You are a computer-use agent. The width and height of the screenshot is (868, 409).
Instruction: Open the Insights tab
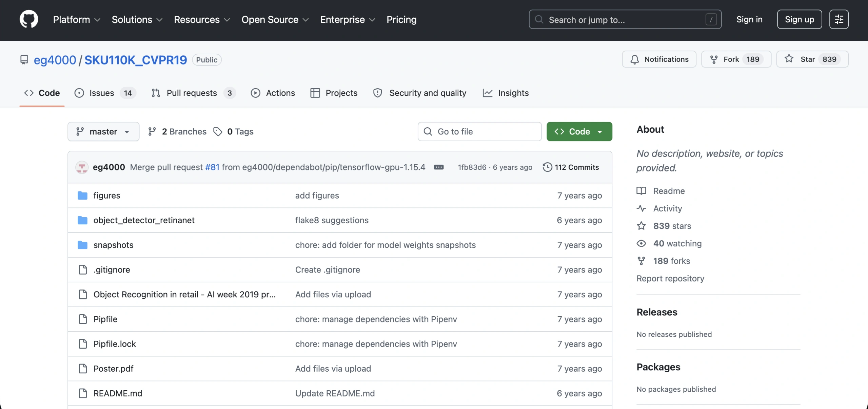click(x=506, y=93)
